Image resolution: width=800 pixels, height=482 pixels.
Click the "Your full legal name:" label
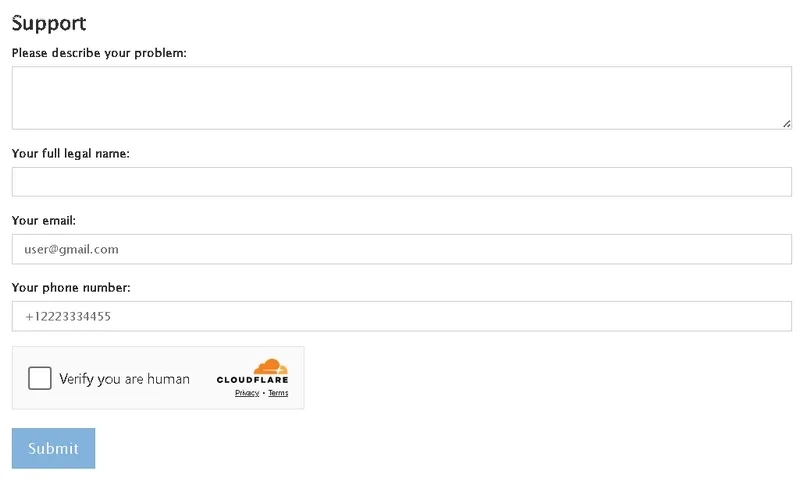[x=71, y=153]
